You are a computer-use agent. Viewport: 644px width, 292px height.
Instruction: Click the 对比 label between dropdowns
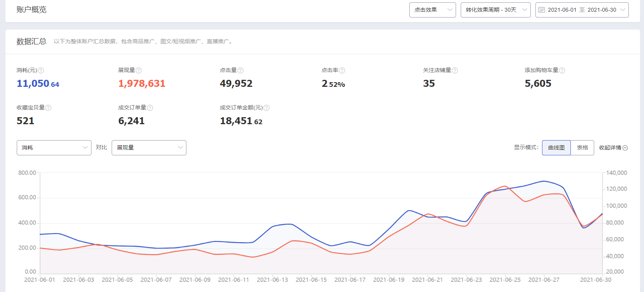102,147
